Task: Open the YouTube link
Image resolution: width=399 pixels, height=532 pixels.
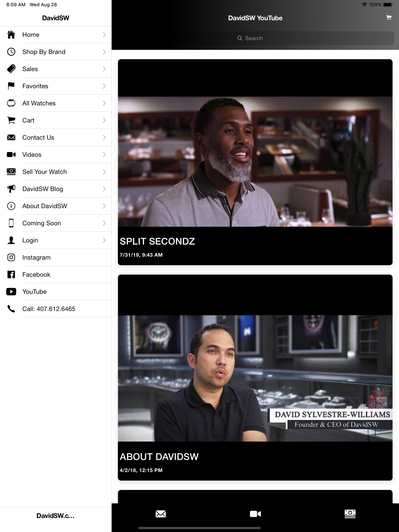Action: point(56,292)
